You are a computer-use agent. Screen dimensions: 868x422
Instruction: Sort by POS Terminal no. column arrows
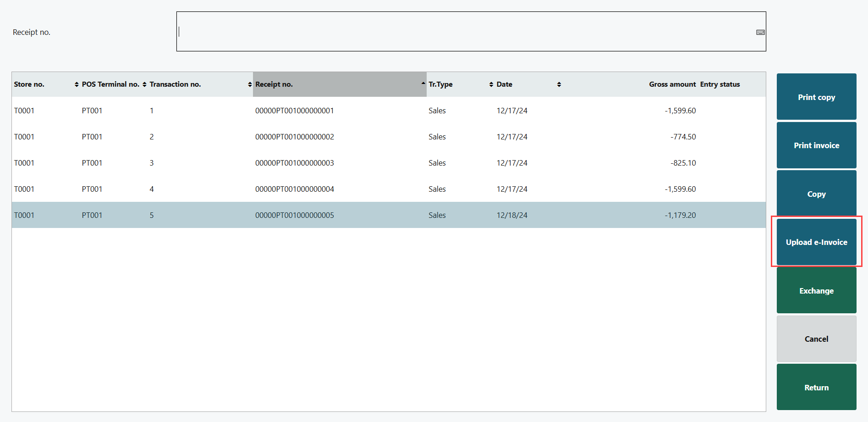point(144,84)
